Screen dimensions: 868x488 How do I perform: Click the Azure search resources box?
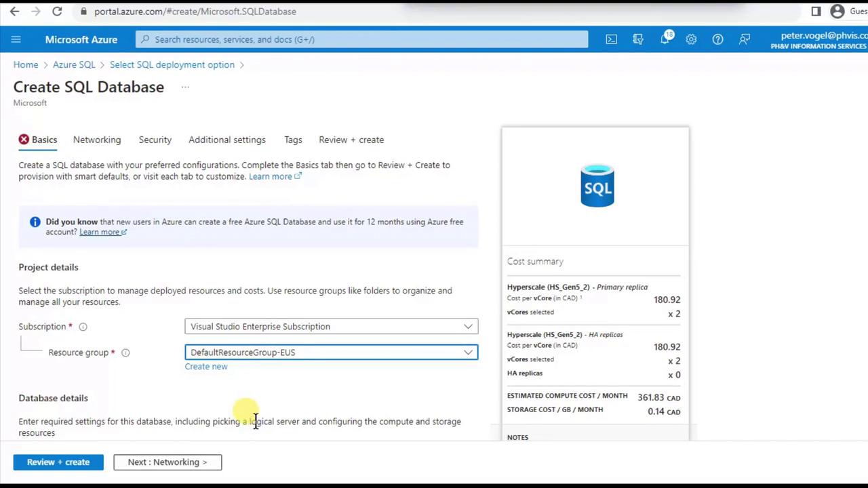point(362,39)
